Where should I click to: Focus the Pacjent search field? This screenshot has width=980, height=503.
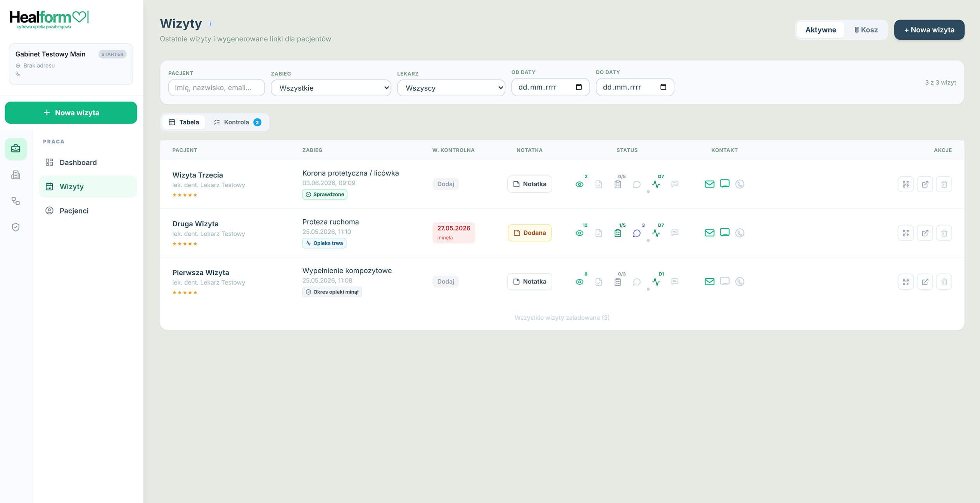tap(216, 88)
